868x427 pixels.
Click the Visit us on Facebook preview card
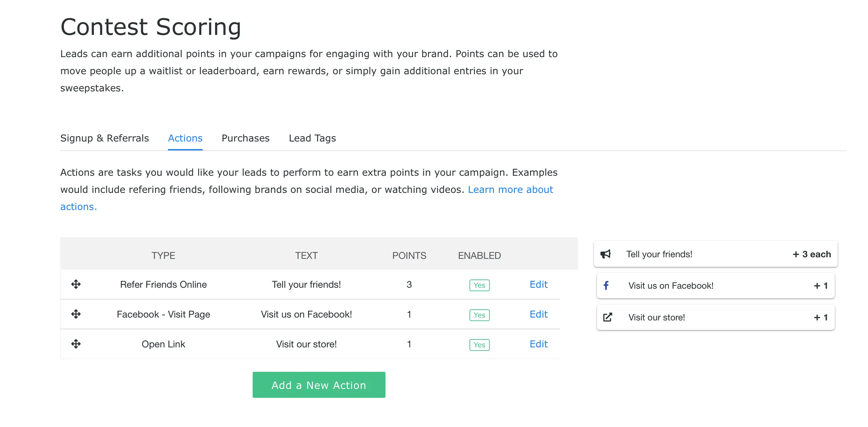pyautogui.click(x=715, y=286)
